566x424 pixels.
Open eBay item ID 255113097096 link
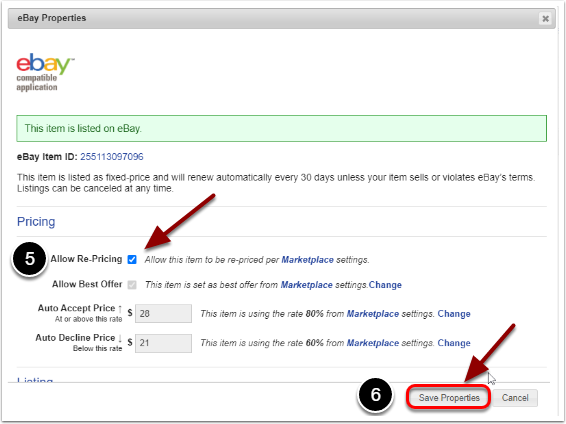[112, 157]
